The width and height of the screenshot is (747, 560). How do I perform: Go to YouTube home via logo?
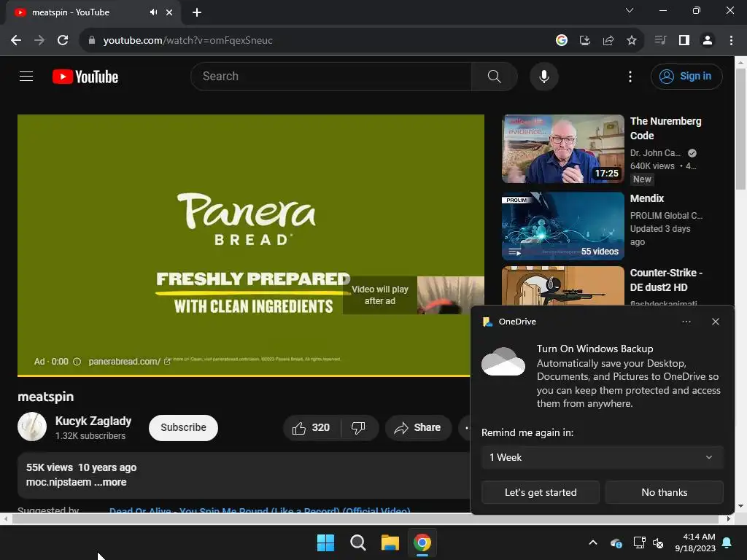pyautogui.click(x=85, y=77)
